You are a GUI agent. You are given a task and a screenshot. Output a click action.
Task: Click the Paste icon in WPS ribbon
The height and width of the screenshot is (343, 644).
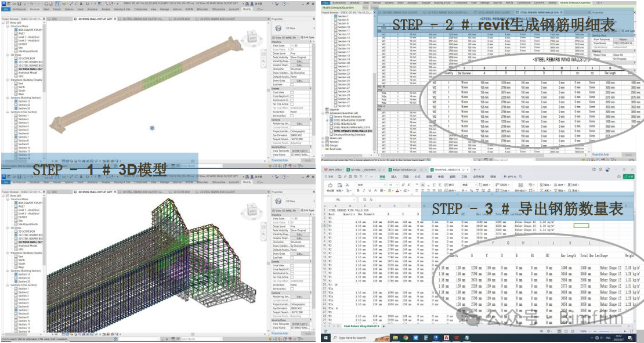click(x=340, y=185)
